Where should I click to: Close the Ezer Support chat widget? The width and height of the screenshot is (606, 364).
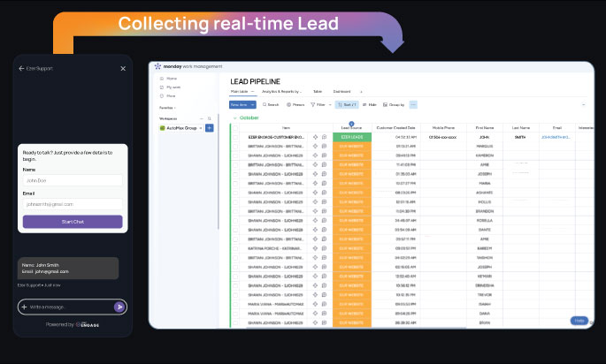coord(123,68)
